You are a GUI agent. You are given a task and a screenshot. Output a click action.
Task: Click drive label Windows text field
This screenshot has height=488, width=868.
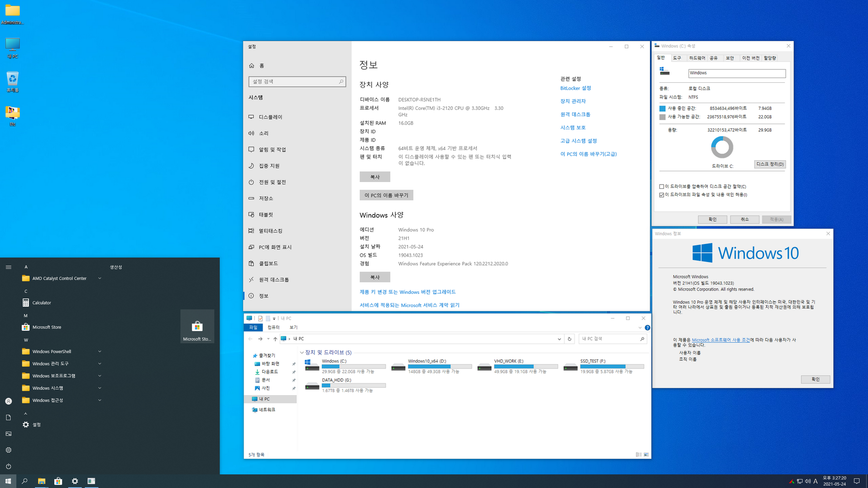pos(737,73)
